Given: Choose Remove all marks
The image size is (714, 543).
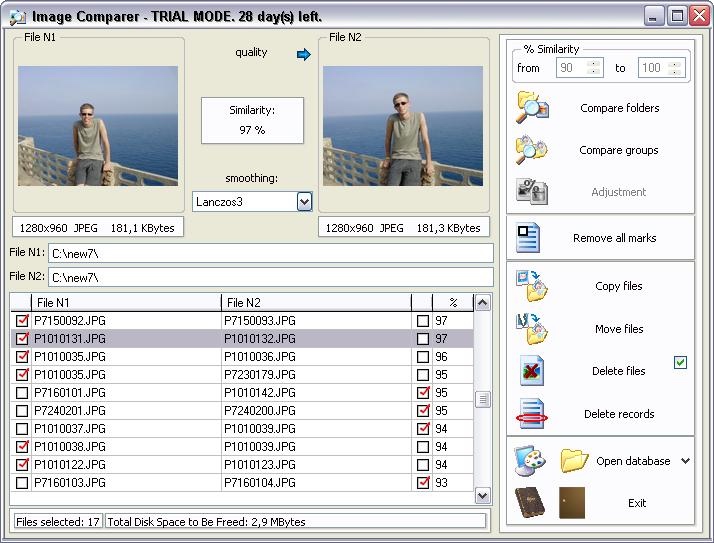Looking at the screenshot, I should pyautogui.click(x=614, y=238).
